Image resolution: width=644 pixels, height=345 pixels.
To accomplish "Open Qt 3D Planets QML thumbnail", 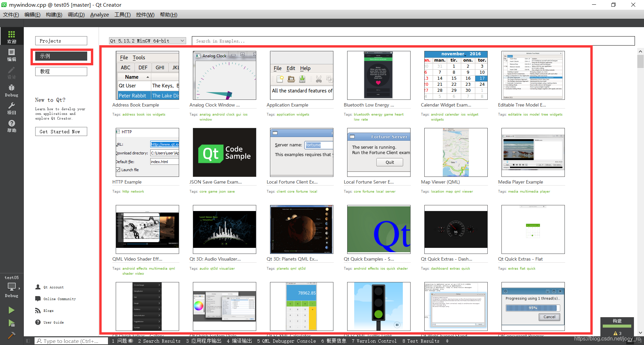I will click(x=302, y=229).
